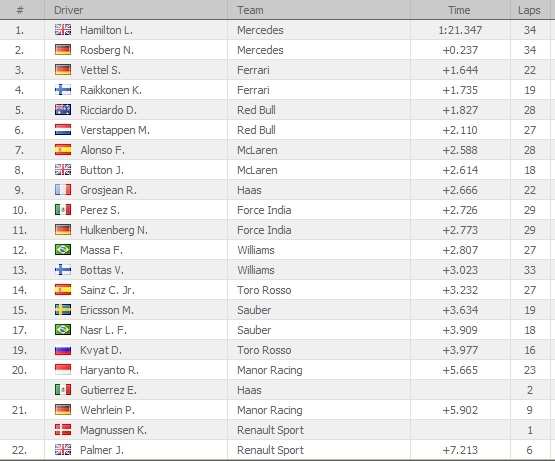Click the Australian flag beside Ricciardo D.

tap(63, 110)
